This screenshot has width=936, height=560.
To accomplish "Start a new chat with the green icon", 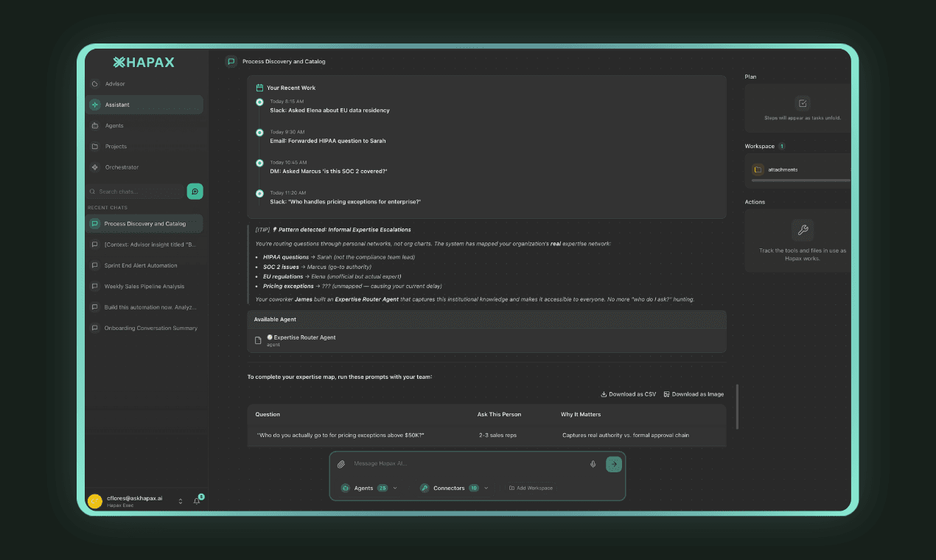I will pyautogui.click(x=195, y=192).
